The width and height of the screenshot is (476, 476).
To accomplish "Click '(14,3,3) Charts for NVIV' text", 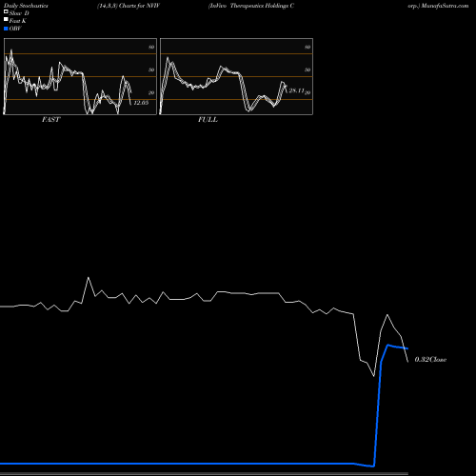I will [x=129, y=6].
